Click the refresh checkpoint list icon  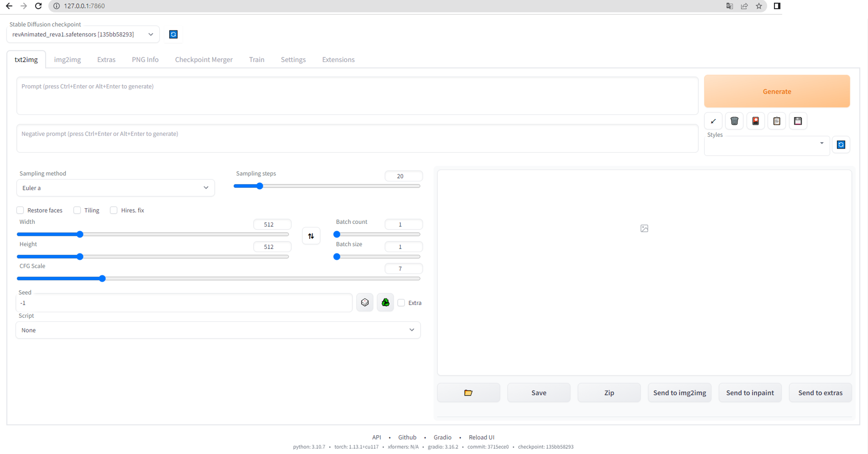[x=173, y=34]
